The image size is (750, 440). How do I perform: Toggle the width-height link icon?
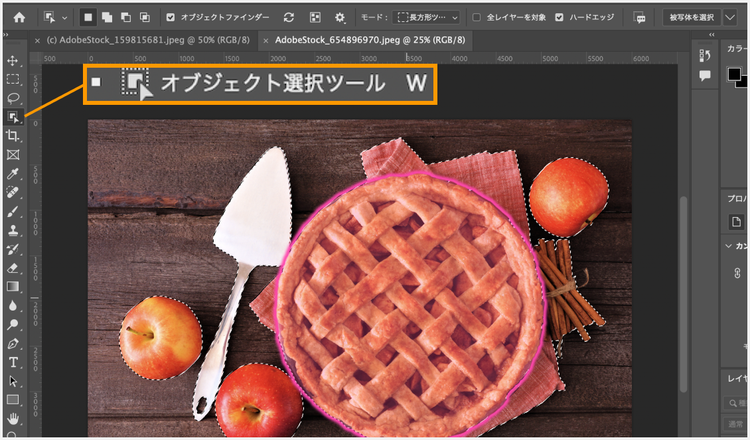click(737, 273)
